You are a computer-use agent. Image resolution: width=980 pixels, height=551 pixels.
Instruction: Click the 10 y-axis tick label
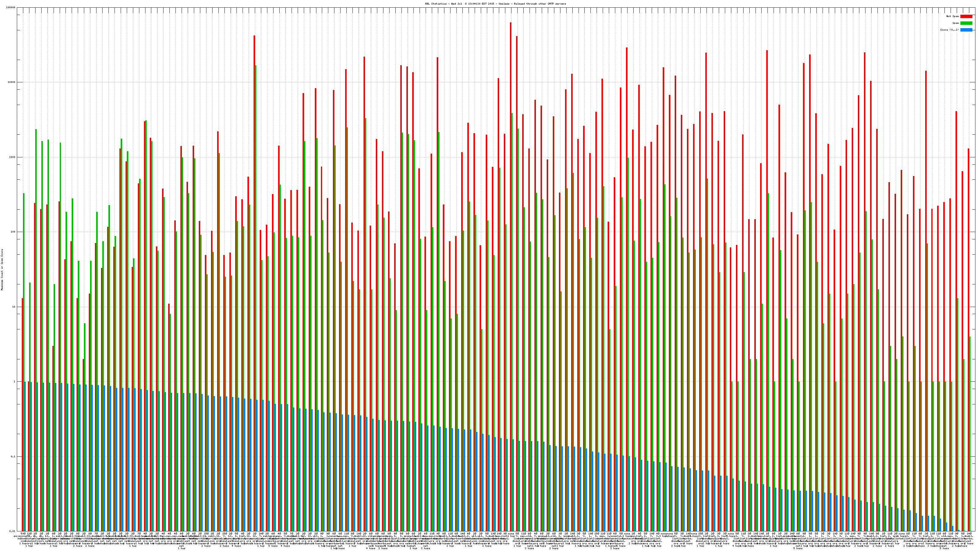pos(14,307)
